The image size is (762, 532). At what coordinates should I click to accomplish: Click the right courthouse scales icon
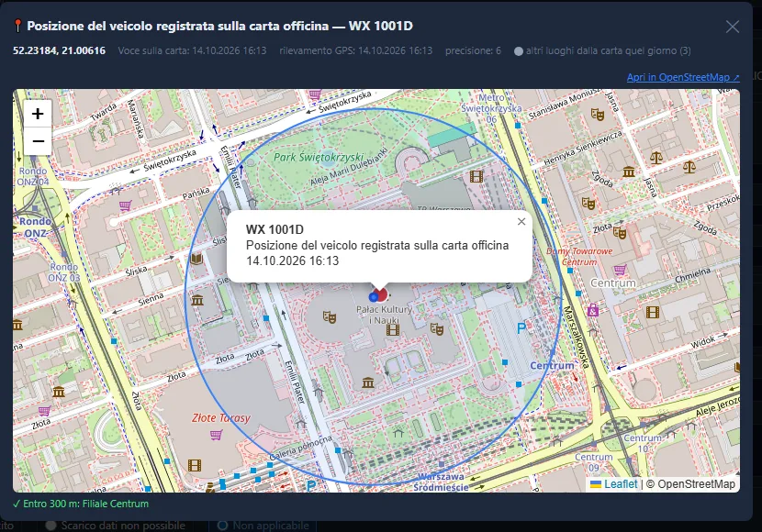(689, 168)
